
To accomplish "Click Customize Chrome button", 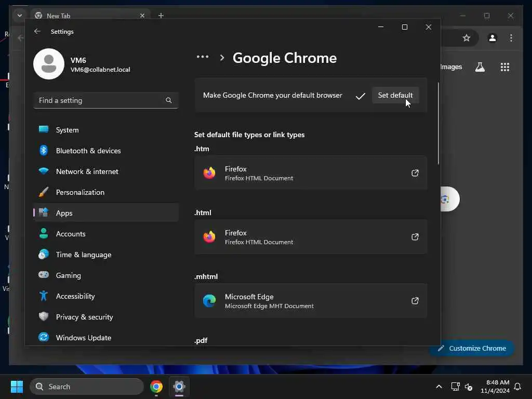I will tap(472, 349).
